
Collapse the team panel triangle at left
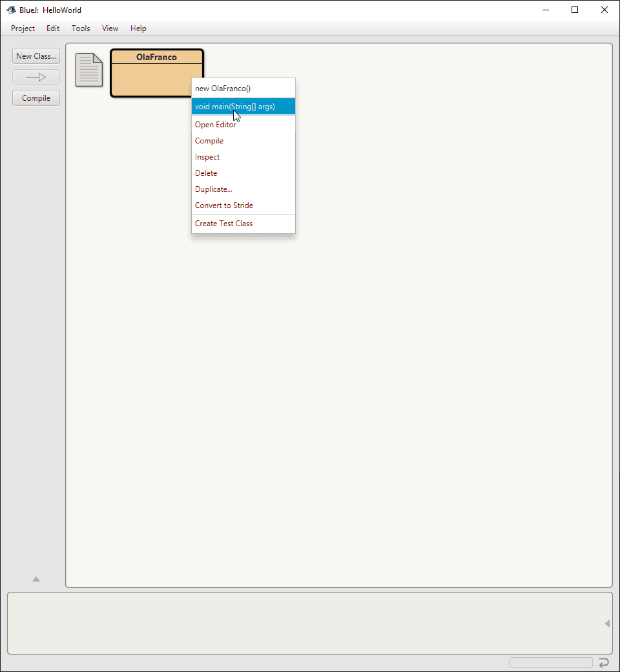(x=36, y=579)
